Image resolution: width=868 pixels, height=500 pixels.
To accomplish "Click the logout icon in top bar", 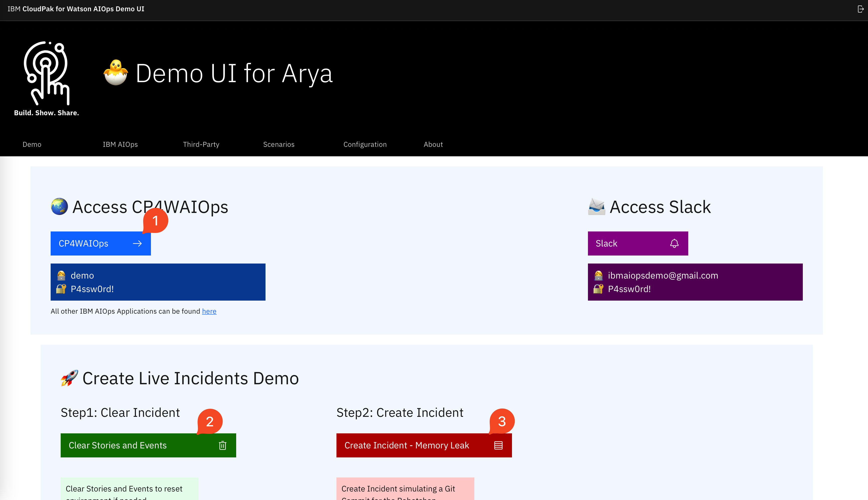I will coord(860,9).
